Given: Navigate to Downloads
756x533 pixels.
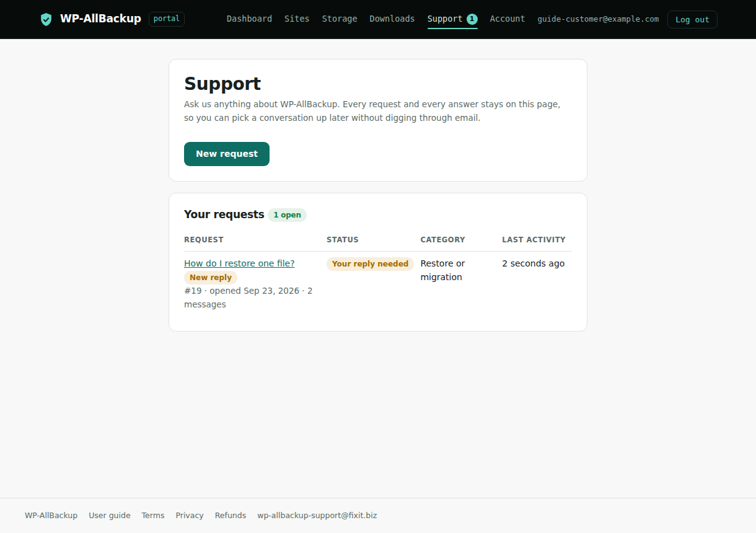Looking at the screenshot, I should click(392, 19).
